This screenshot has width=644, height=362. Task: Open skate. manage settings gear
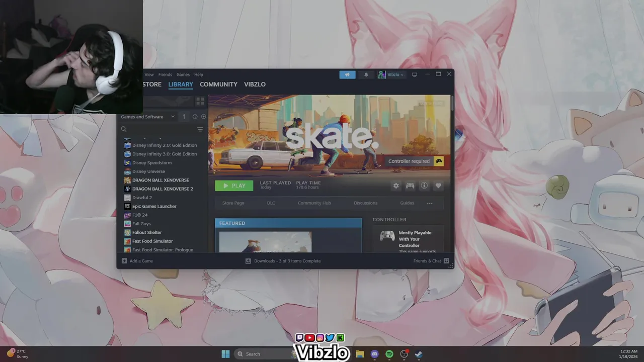396,186
